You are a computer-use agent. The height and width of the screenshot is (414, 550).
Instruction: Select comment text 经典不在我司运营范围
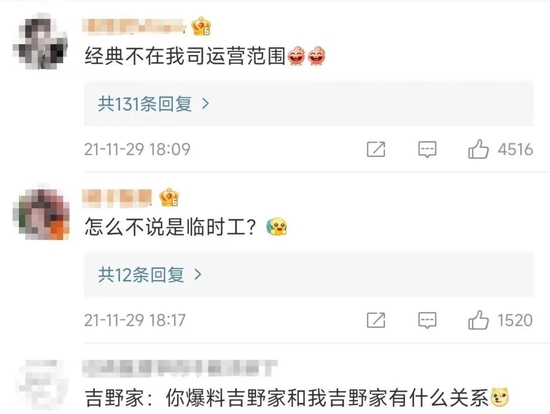pyautogui.click(x=185, y=55)
